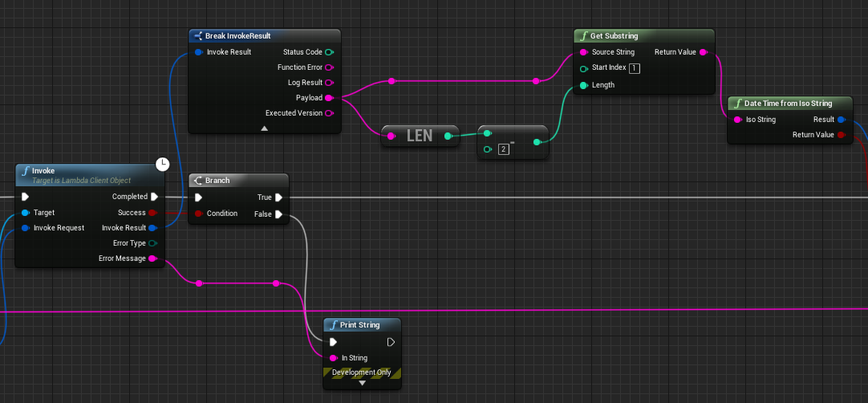868x403 pixels.
Task: Click Branch node True execution pin
Action: (x=278, y=197)
